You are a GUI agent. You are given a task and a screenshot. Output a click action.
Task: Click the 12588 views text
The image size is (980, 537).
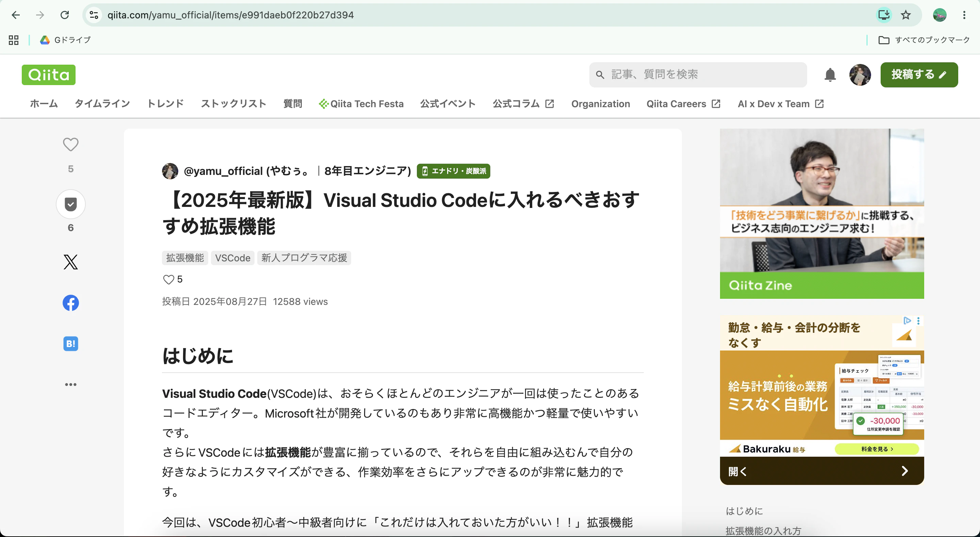[x=300, y=302]
